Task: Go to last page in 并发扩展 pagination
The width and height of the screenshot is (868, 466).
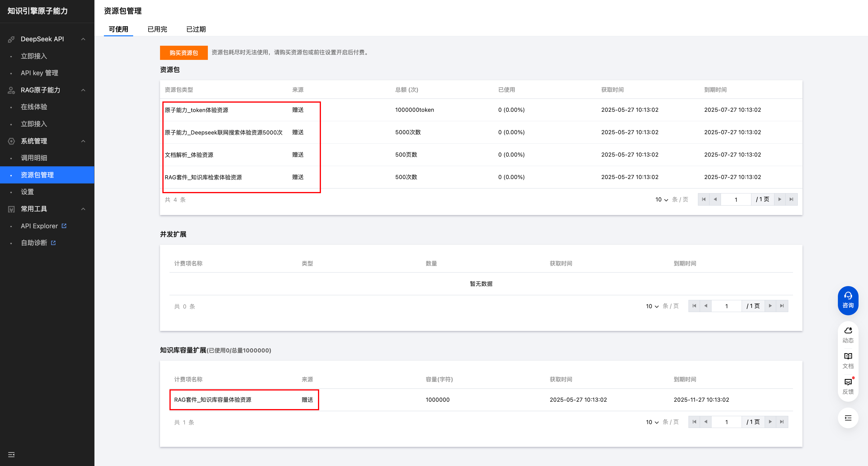Action: coord(782,306)
